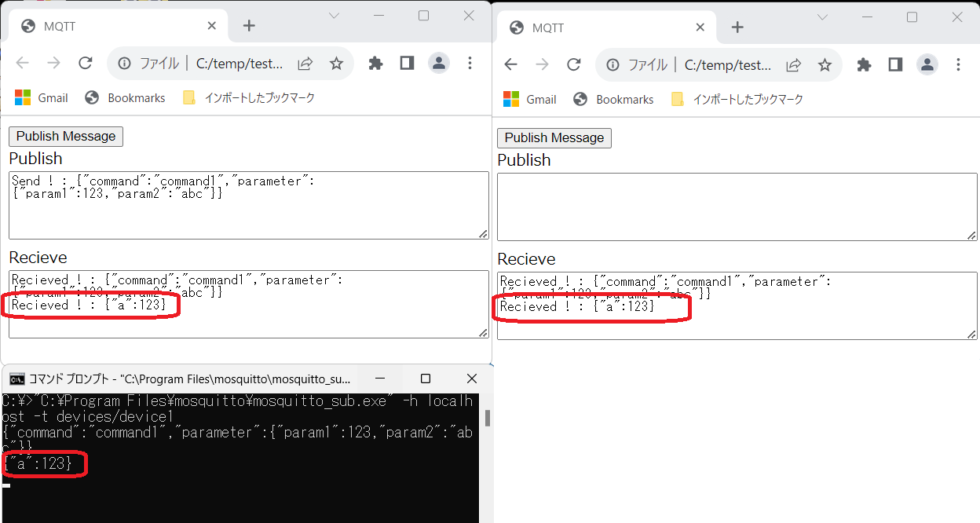The height and width of the screenshot is (523, 980).
Task: Open Gmail bookmark in right browser
Action: tap(530, 100)
